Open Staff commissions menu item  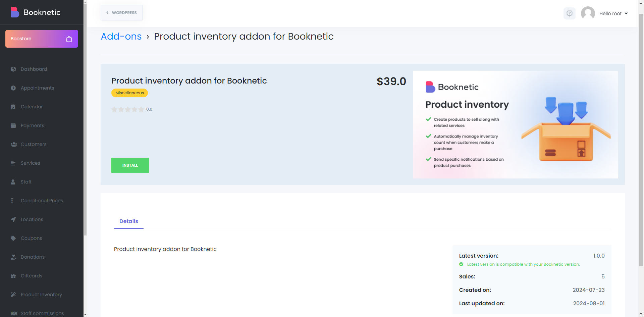42,313
